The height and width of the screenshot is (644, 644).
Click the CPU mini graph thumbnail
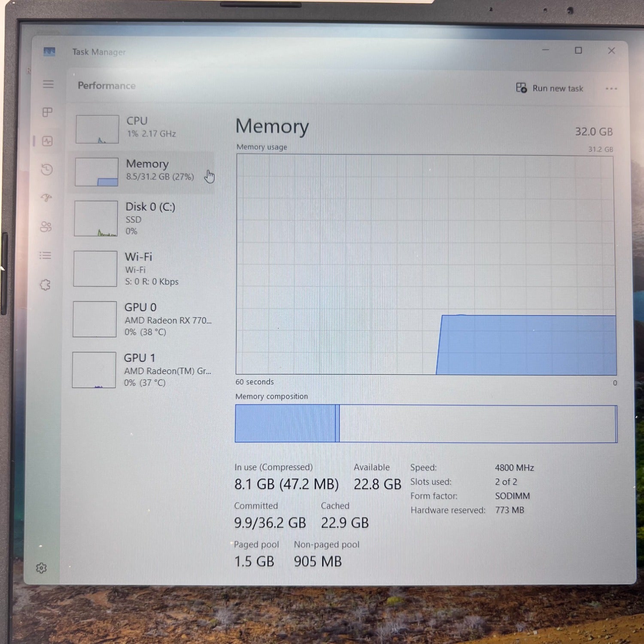click(x=97, y=129)
